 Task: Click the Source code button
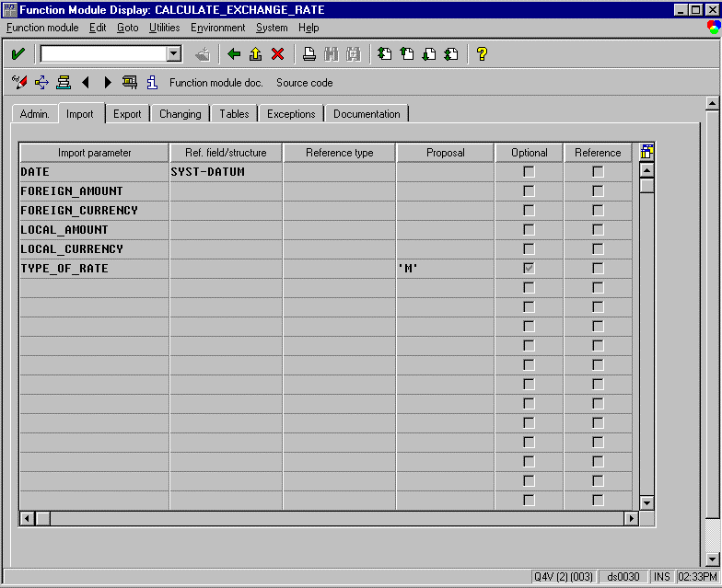pyautogui.click(x=305, y=83)
